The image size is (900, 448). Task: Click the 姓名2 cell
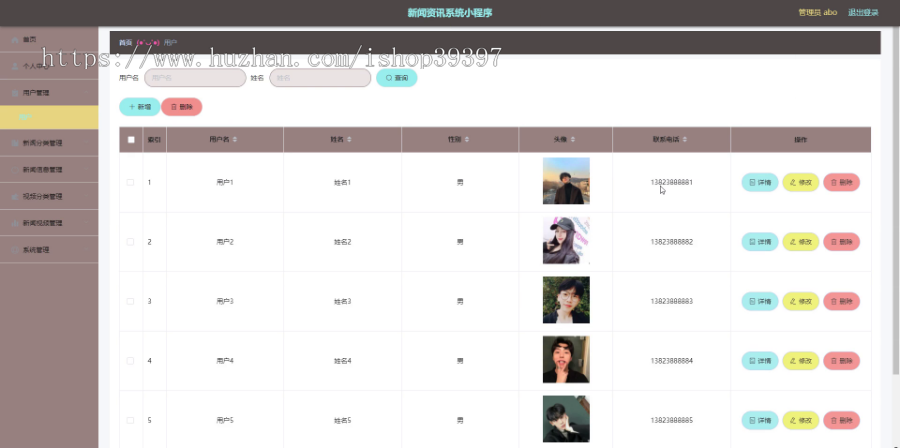(x=342, y=242)
